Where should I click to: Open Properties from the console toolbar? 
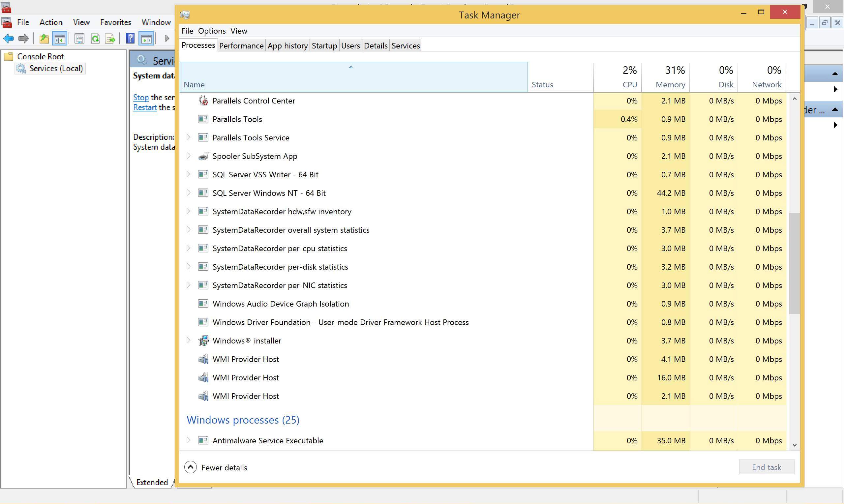pyautogui.click(x=79, y=38)
